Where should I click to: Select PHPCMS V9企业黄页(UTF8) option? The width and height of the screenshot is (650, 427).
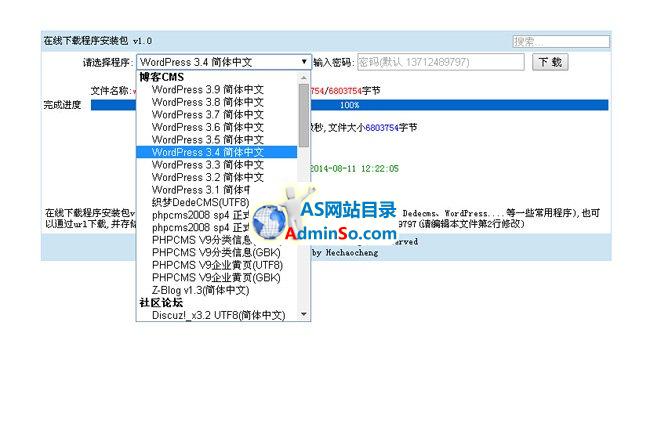point(217,265)
